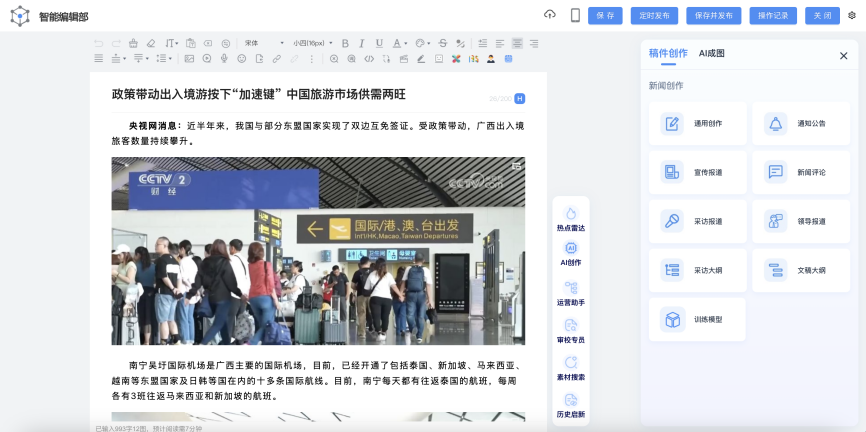This screenshot has height=432, width=866.
Task: Open the 历史启新 sidebar tool
Action: [570, 404]
